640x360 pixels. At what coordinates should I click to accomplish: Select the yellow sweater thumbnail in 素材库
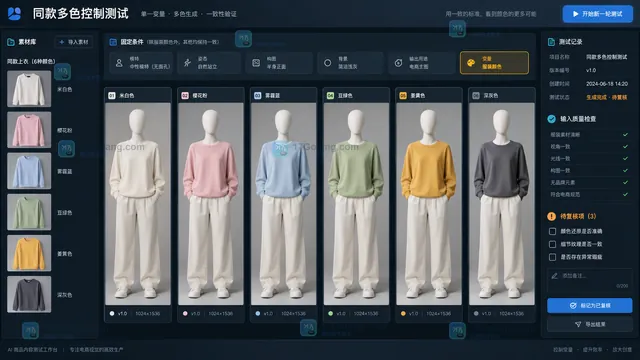pyautogui.click(x=29, y=253)
